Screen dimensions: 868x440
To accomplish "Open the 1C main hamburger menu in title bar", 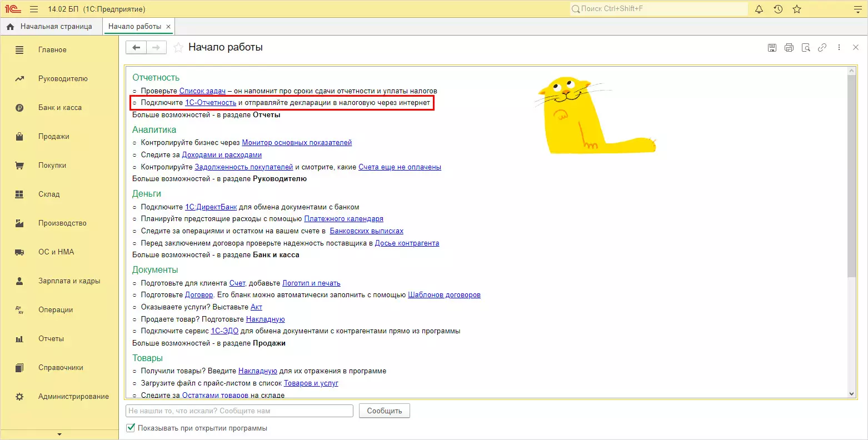I will tap(34, 9).
